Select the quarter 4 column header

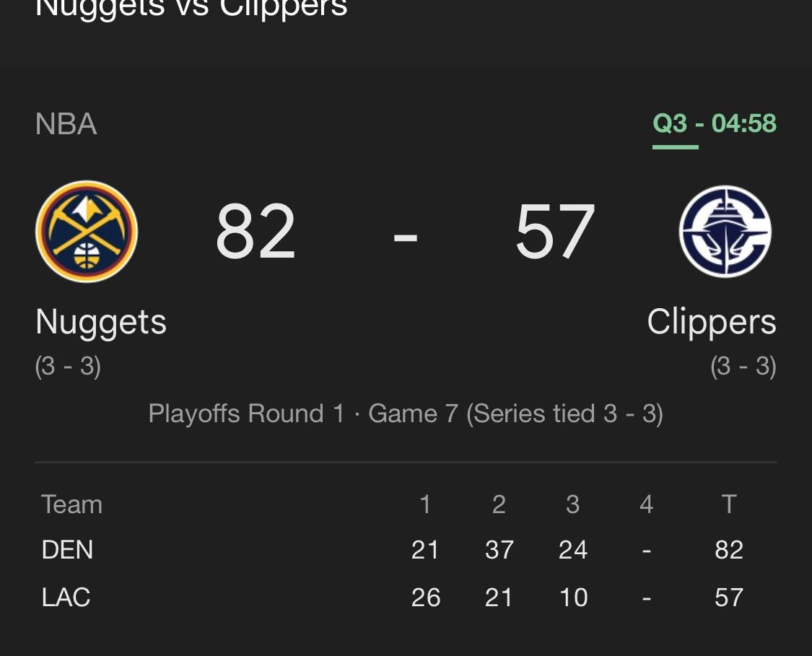point(646,504)
